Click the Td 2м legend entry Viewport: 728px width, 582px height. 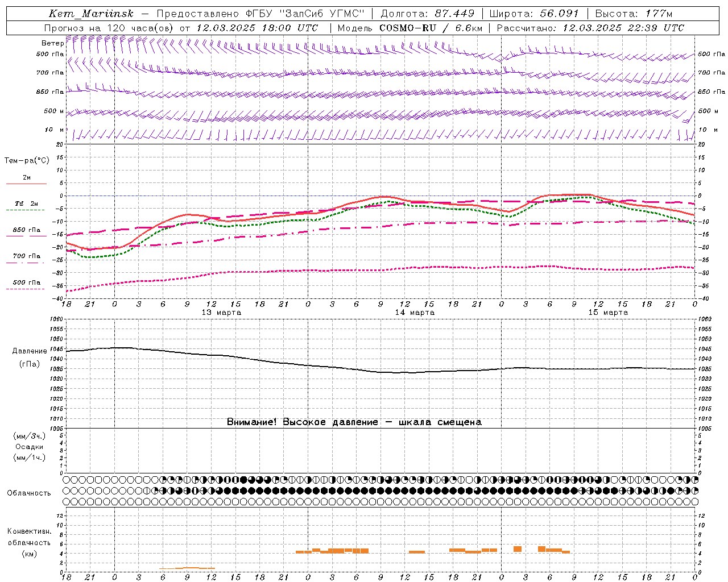[27, 203]
